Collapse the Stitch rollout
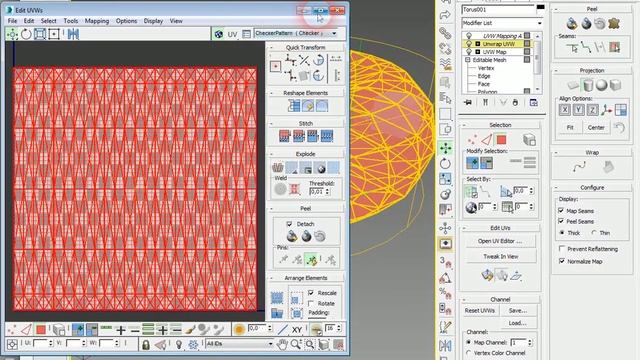This screenshot has height=360, width=640. coord(272,123)
